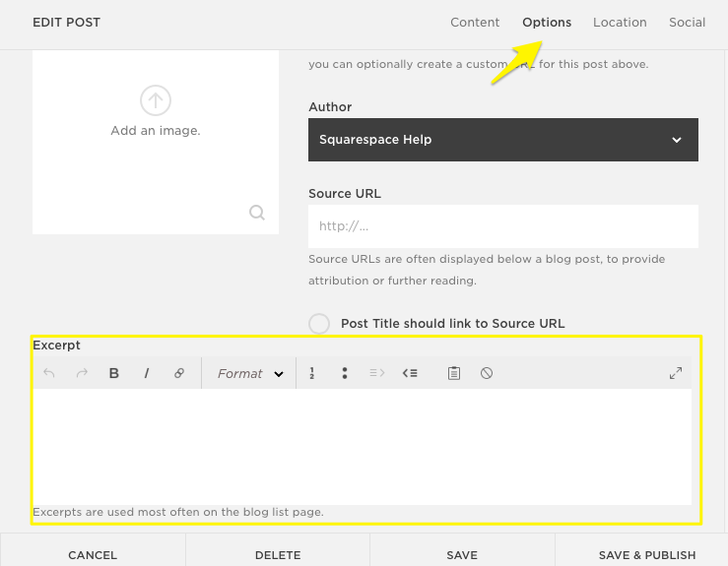Open the Social tab
The image size is (728, 566).
tap(687, 23)
